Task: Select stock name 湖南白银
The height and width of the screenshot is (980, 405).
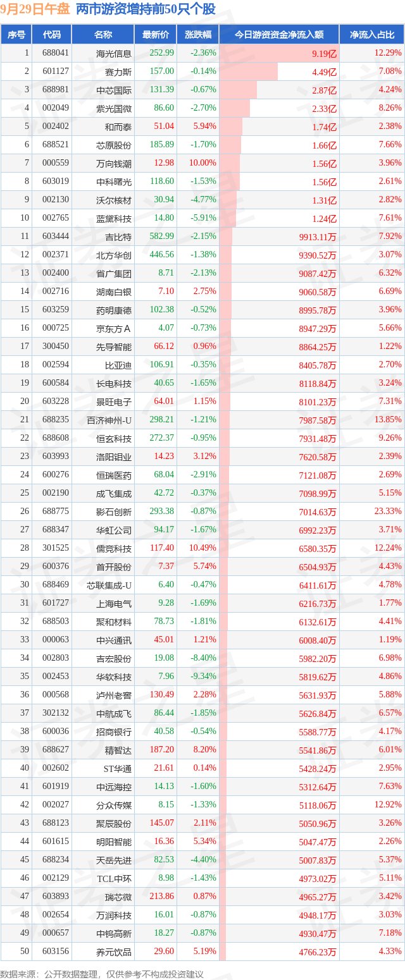Action: click(114, 291)
